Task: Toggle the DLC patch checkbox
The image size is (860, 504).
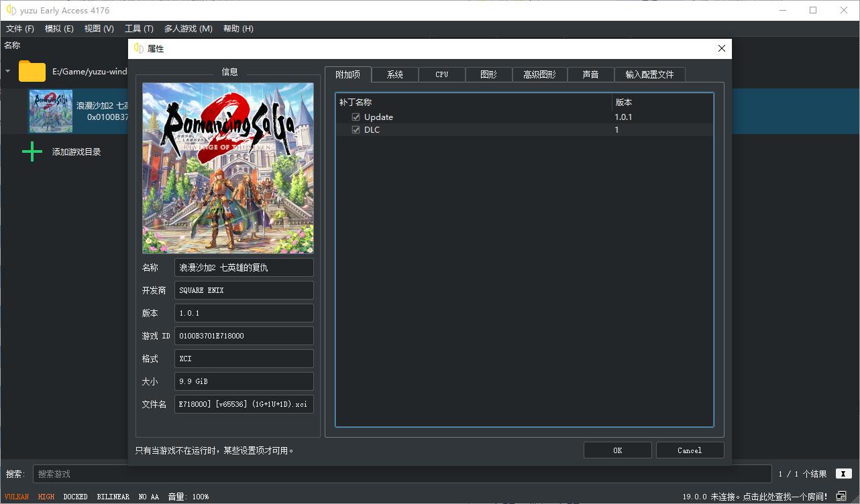Action: tap(356, 130)
